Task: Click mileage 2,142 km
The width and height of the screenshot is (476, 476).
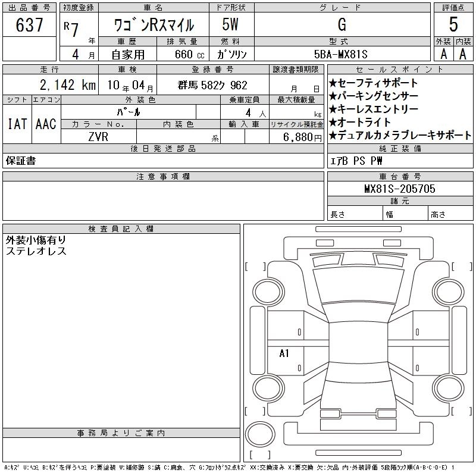Action: [68, 85]
